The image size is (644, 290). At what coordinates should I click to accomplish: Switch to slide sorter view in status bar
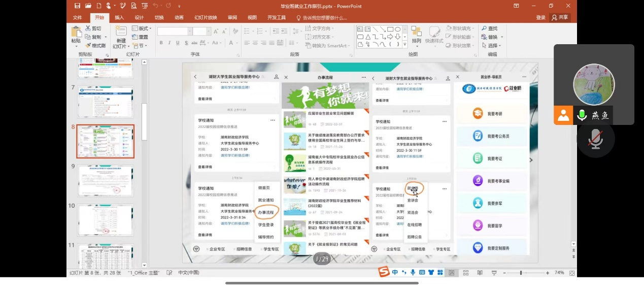coord(465,273)
